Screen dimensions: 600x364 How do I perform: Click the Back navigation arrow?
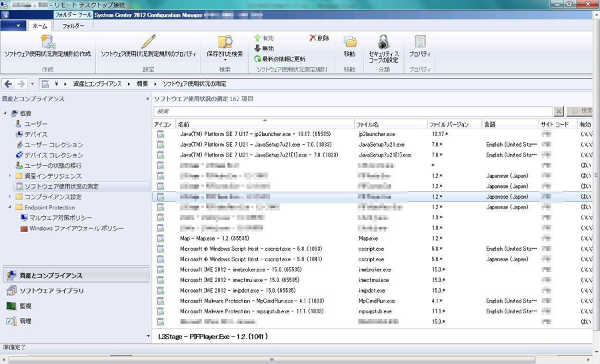coord(9,84)
